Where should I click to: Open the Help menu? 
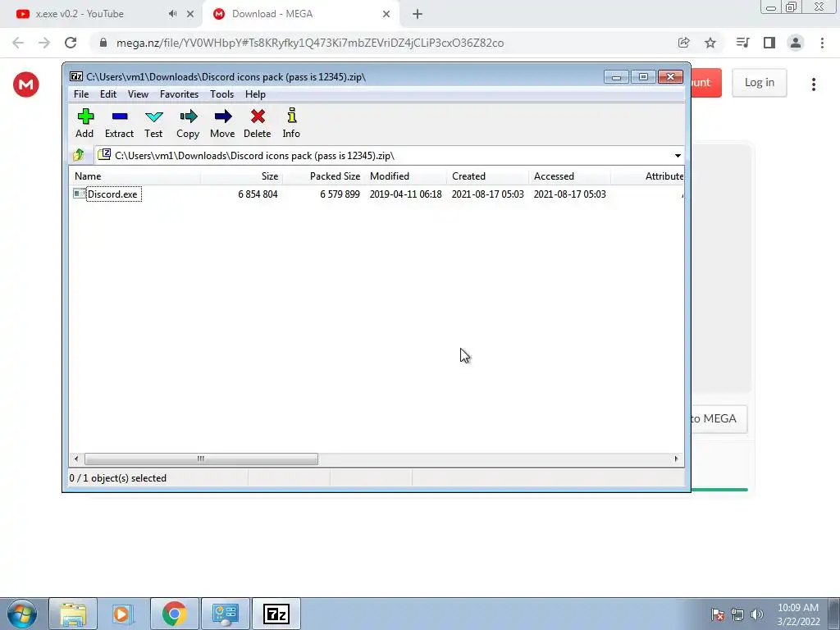[256, 94]
